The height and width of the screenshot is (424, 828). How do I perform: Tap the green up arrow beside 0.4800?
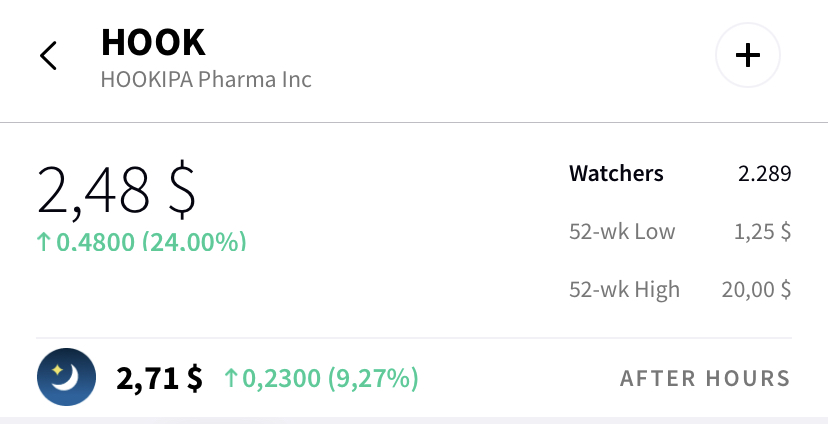[x=43, y=242]
